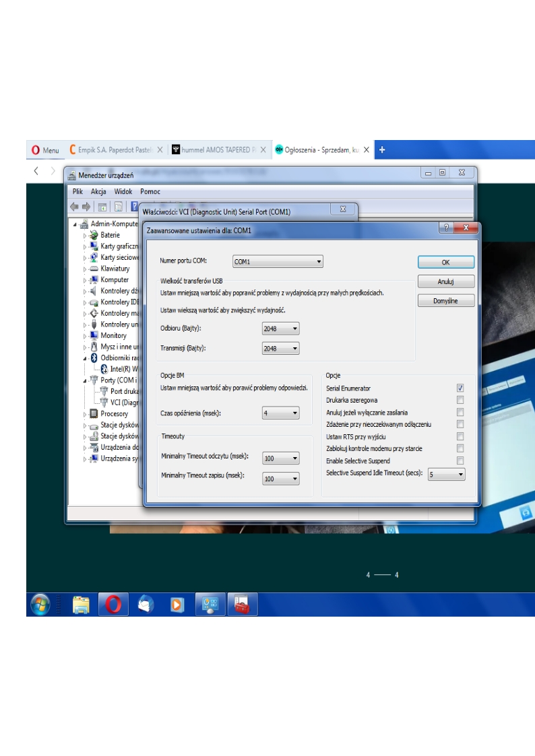Open Windows Explorer from the taskbar
Screen dimensions: 535x756
(81, 605)
